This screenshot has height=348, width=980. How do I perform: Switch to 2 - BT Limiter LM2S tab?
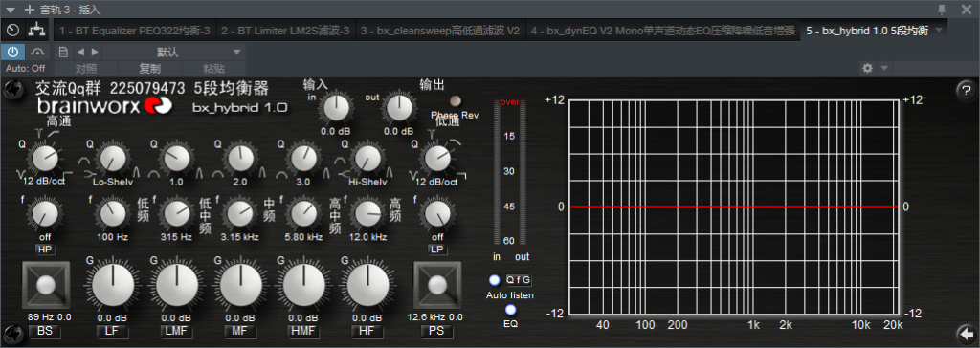[x=285, y=31]
